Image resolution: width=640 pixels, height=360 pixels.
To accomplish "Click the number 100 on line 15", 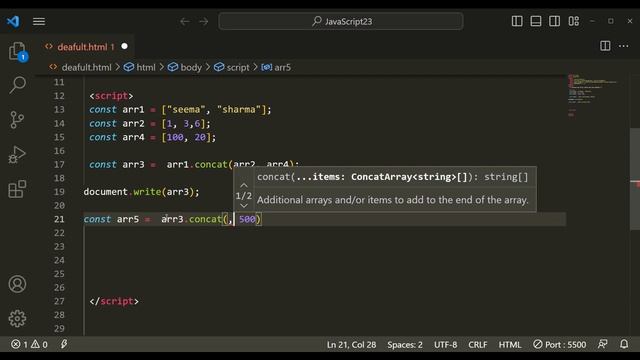I will [x=175, y=137].
